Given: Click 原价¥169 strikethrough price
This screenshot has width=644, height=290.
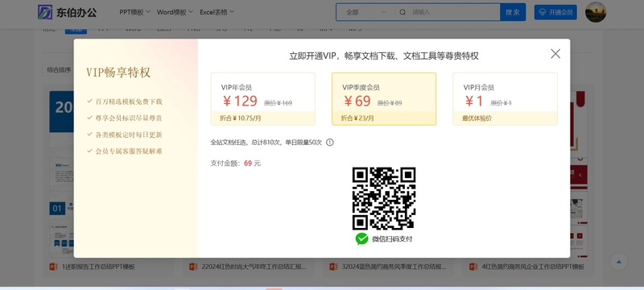Looking at the screenshot, I should tap(278, 103).
